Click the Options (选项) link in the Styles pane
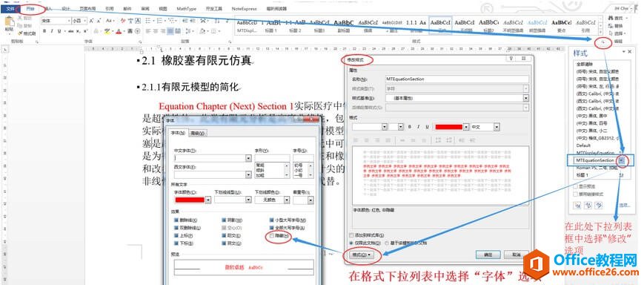The height and width of the screenshot is (285, 644). [x=625, y=206]
